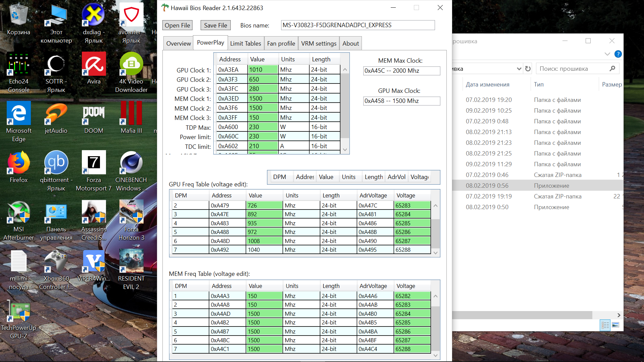Click the Save File button
This screenshot has height=362, width=644.
(215, 25)
